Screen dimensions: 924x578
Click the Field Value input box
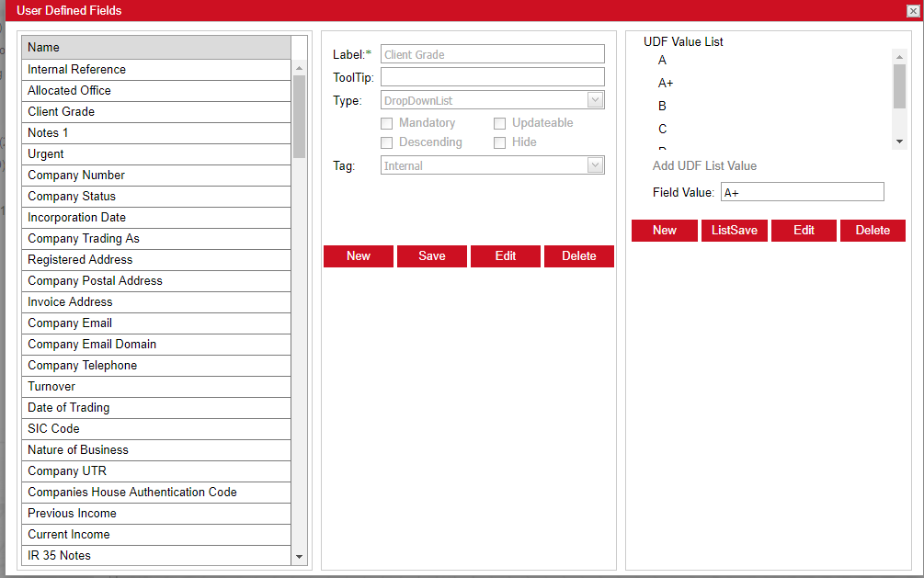click(803, 192)
